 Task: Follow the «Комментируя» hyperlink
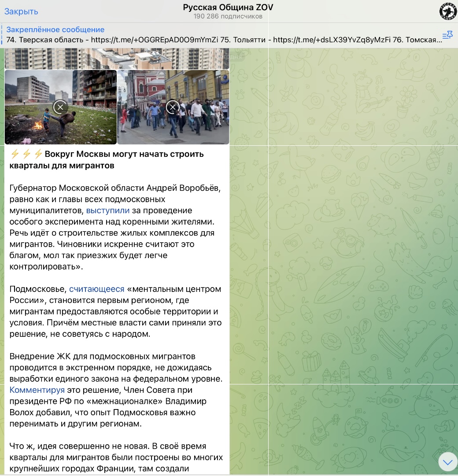[37, 390]
